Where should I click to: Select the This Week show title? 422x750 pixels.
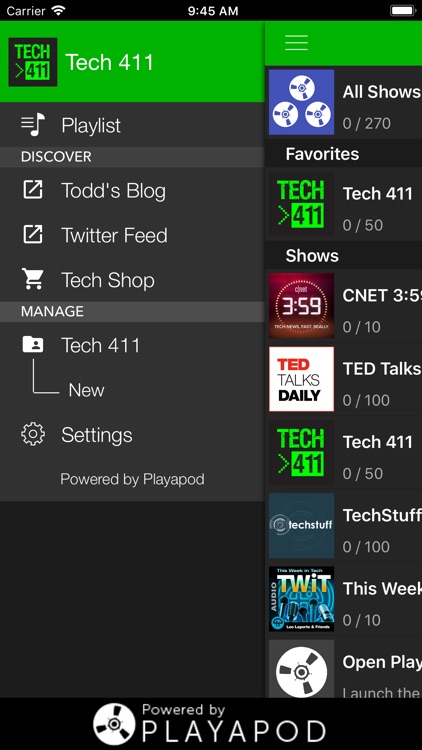382,588
